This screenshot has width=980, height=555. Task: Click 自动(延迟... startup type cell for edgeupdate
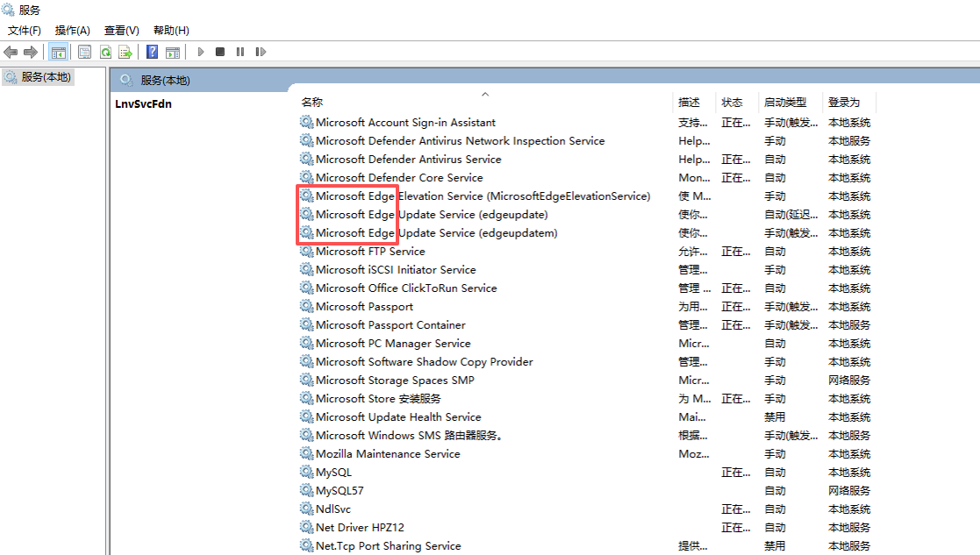(x=790, y=215)
